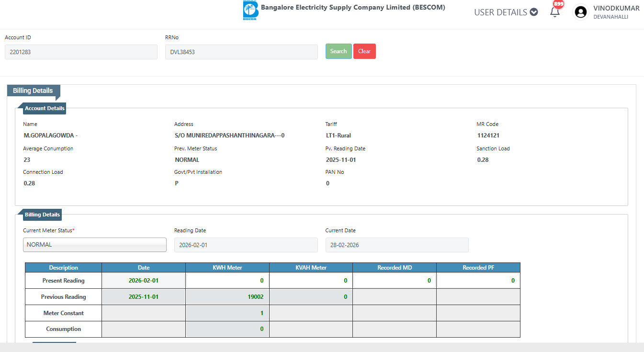Click the USER DETAILS menu text
Viewport: 644px width, 352px height.
point(500,12)
